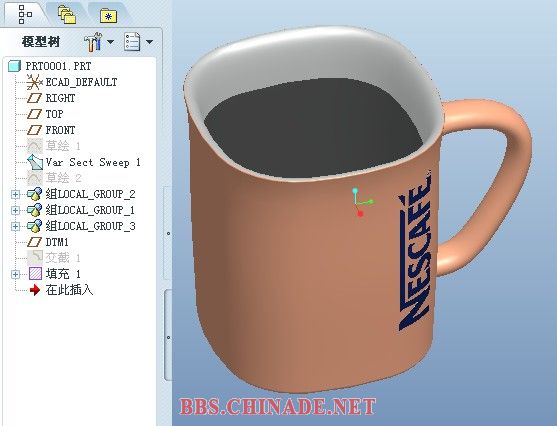Click the upper sash collapse handle
This screenshot has width=557, height=426.
tap(168, 233)
